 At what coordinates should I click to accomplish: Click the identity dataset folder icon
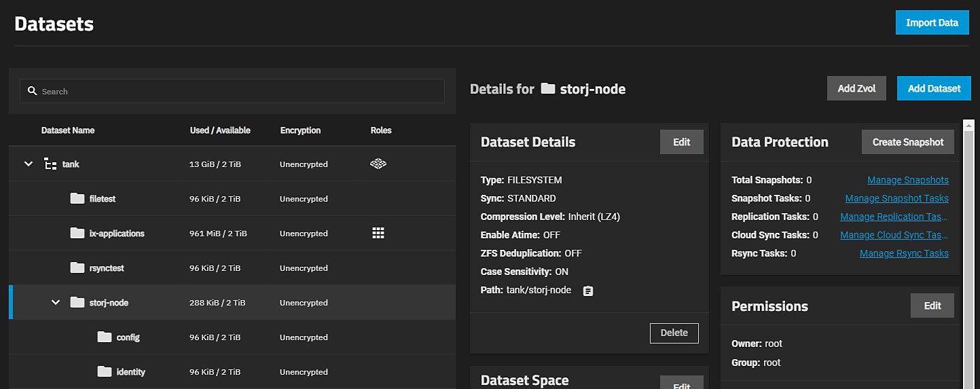click(104, 371)
